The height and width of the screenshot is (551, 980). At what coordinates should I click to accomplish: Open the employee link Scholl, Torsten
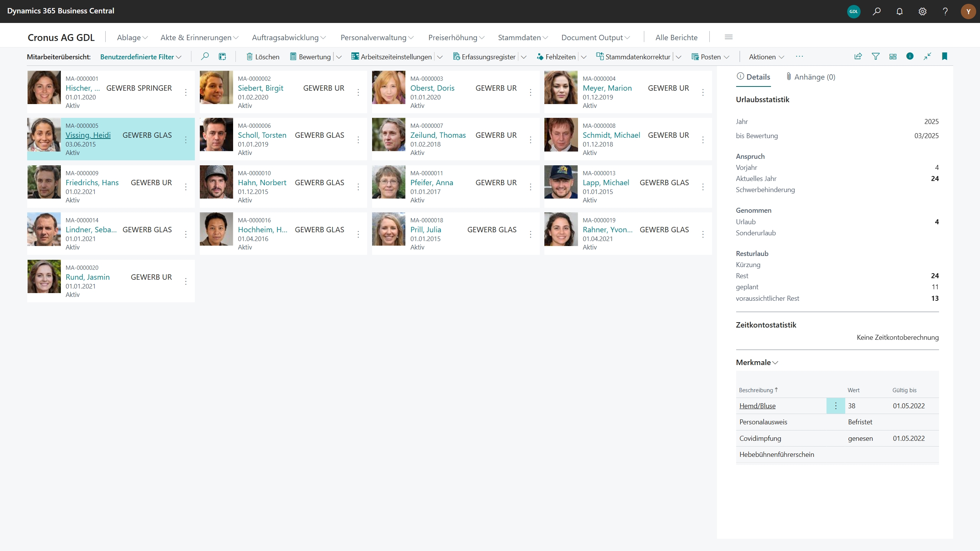tap(262, 135)
